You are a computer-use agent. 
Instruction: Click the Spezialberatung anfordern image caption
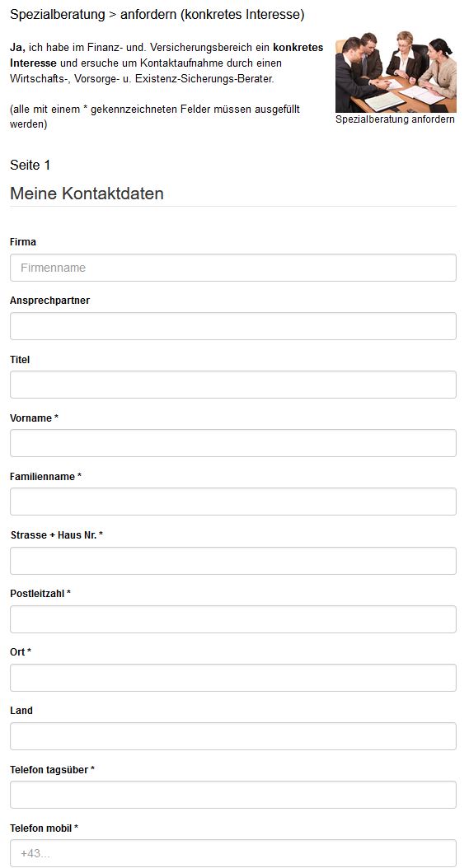pyautogui.click(x=396, y=119)
